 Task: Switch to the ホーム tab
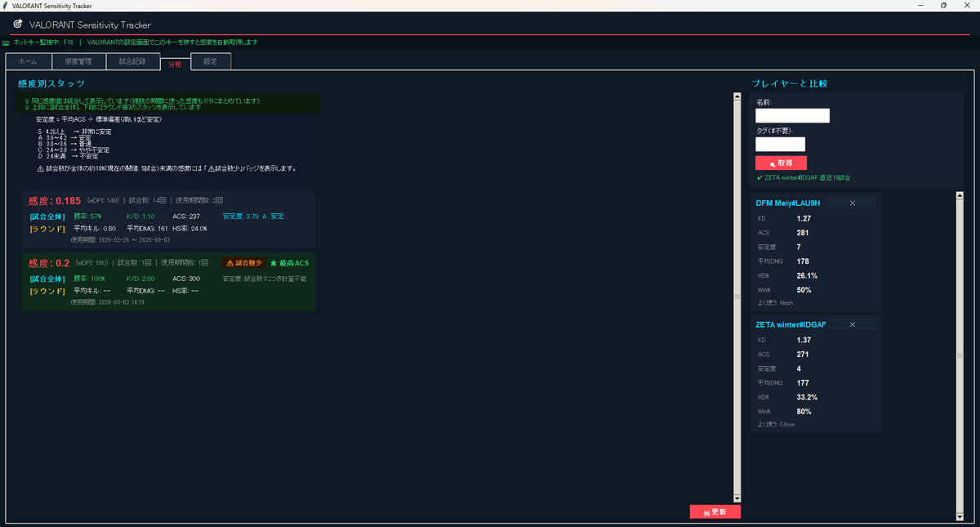(x=28, y=61)
